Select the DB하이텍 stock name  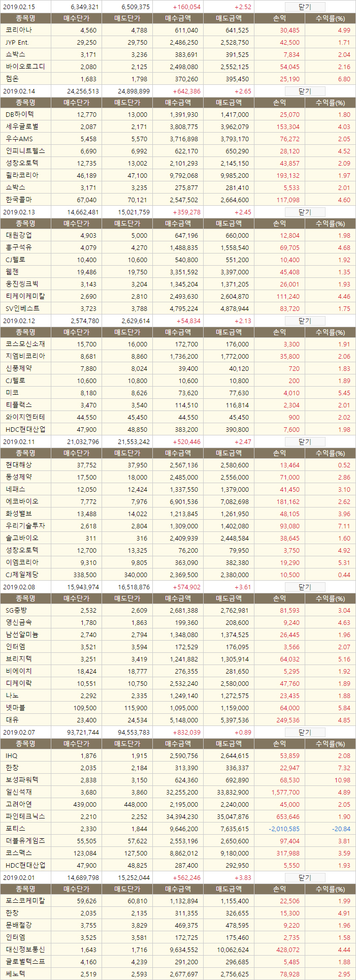point(20,114)
